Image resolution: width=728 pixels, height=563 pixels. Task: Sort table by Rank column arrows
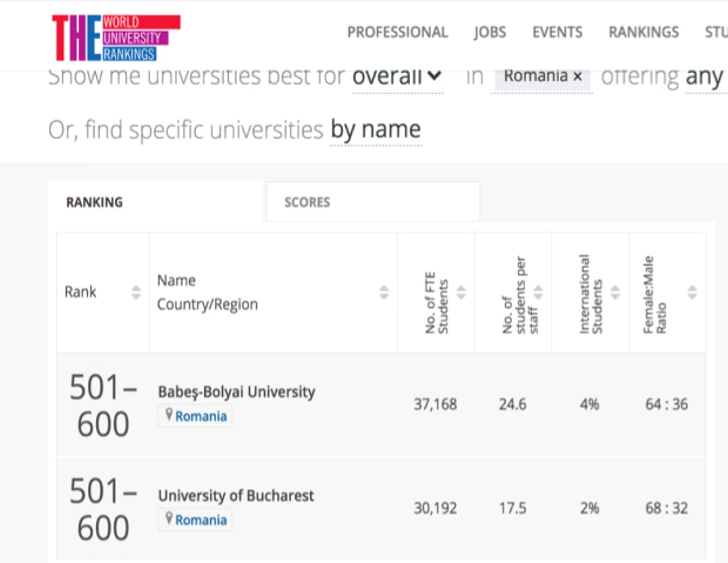click(136, 292)
